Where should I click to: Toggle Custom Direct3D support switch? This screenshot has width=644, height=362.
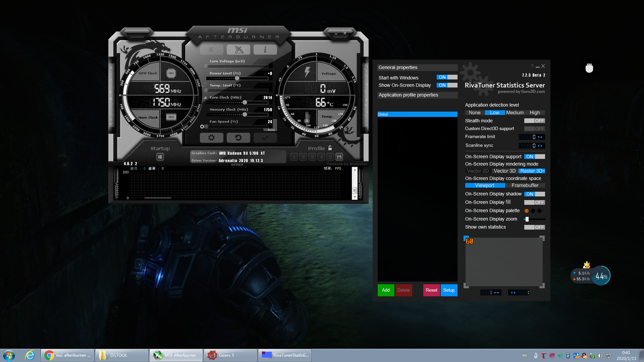(535, 129)
